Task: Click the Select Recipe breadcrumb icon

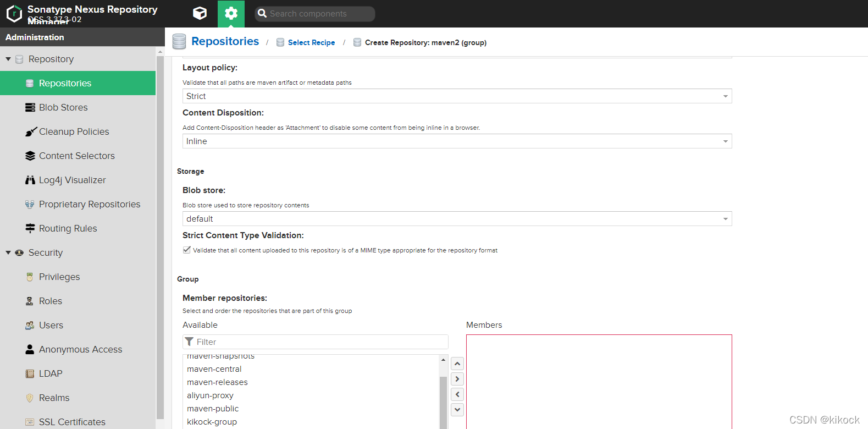Action: click(x=280, y=42)
